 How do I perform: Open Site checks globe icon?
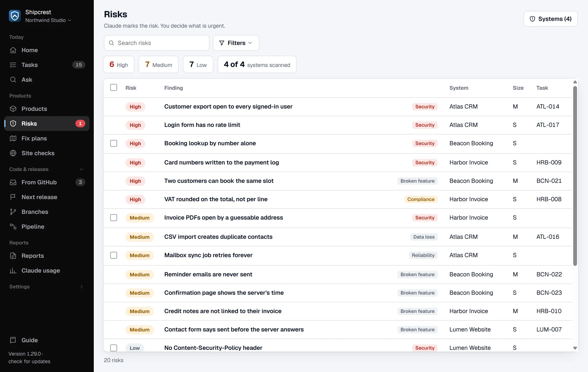[13, 153]
